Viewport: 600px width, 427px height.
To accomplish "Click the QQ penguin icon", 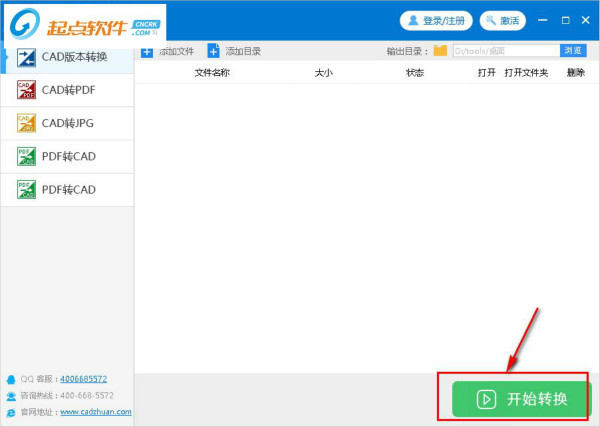I will click(x=11, y=380).
